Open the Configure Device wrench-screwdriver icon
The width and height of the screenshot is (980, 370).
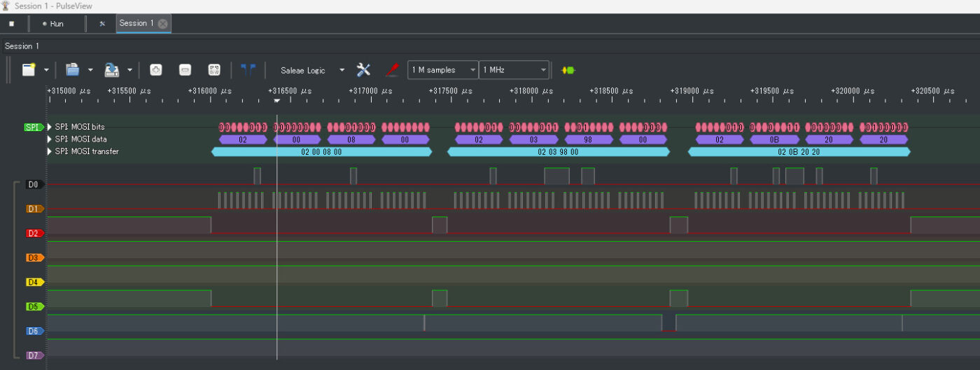coord(363,69)
